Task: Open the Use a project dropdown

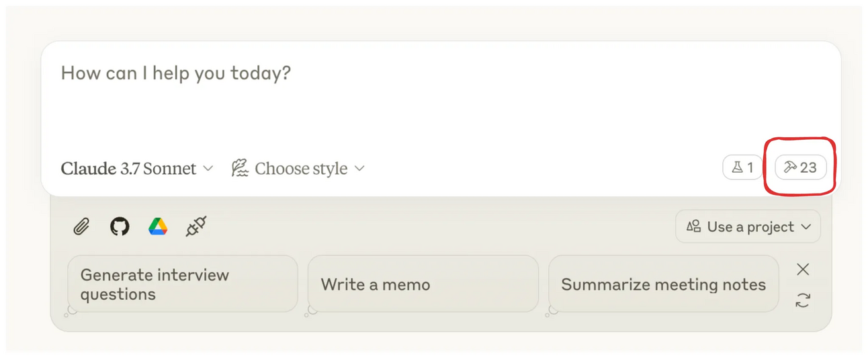Action: pyautogui.click(x=748, y=227)
